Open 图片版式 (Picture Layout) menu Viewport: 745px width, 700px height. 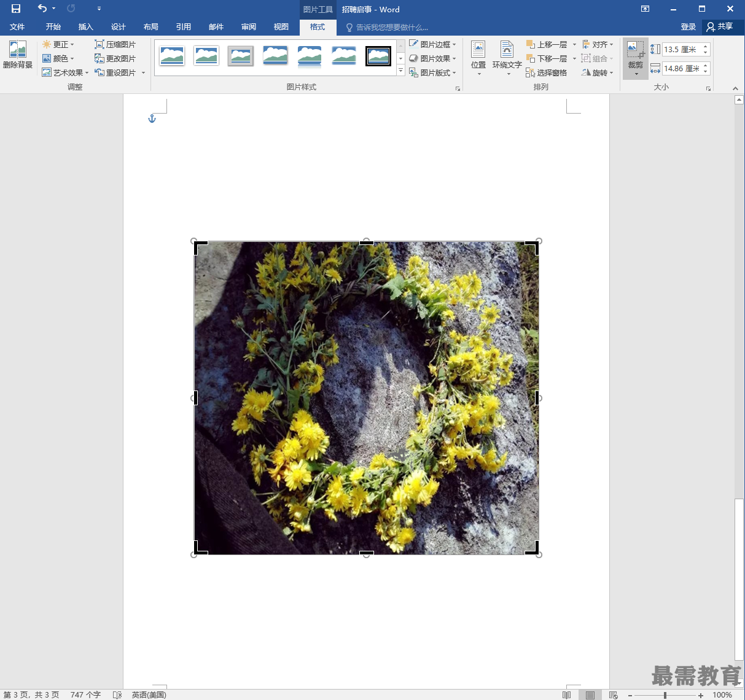(x=432, y=72)
